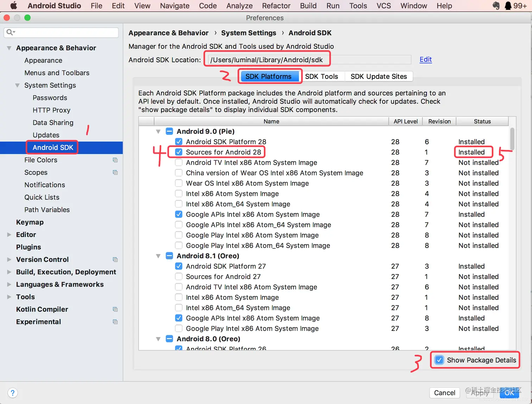This screenshot has width=532, height=404.
Task: Collapse Android 9.0 (Pie) package group
Action: click(158, 131)
